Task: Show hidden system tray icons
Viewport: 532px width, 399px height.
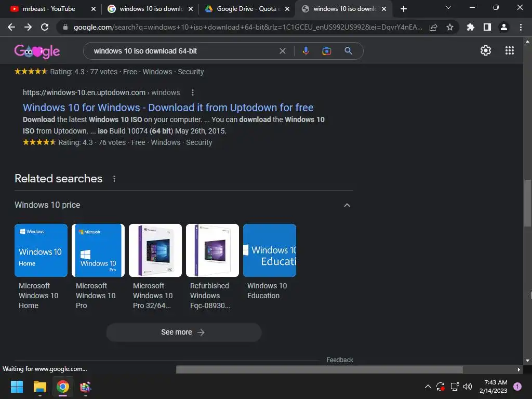Action: 428,387
